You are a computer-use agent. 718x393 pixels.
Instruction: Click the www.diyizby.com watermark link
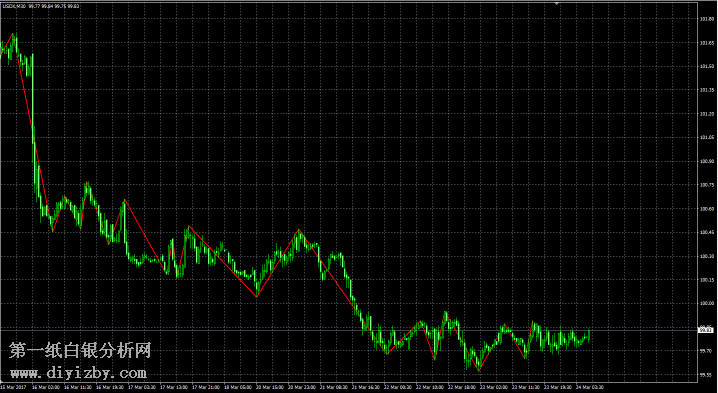point(78,373)
